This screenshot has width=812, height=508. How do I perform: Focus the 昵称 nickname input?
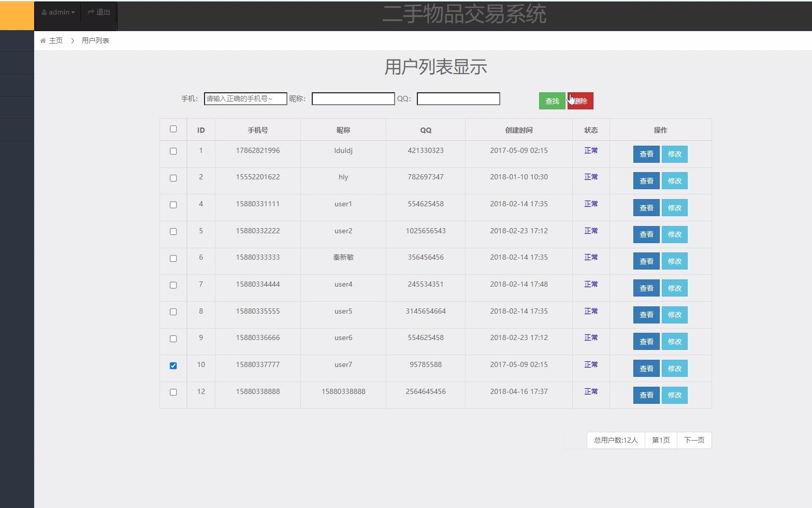pyautogui.click(x=353, y=98)
